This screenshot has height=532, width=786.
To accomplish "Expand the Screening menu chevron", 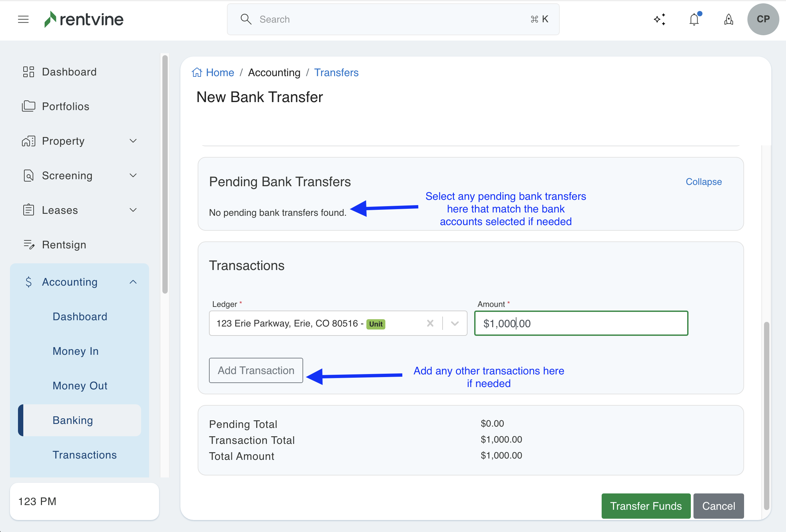I will (x=133, y=176).
